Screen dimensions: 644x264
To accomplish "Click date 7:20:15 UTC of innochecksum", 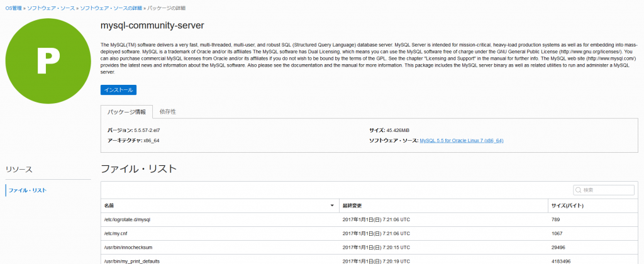I will click(376, 247).
